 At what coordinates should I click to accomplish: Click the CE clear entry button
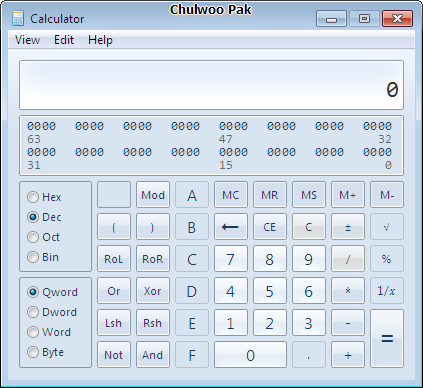[x=270, y=227]
